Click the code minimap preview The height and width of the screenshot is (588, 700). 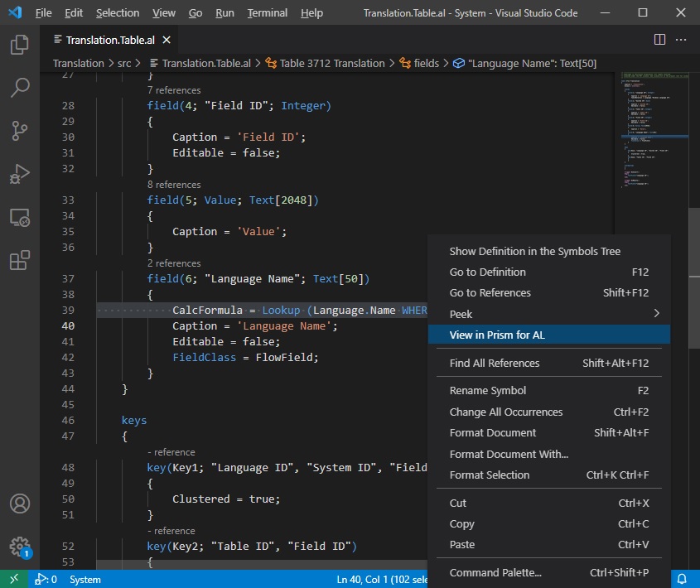654,130
